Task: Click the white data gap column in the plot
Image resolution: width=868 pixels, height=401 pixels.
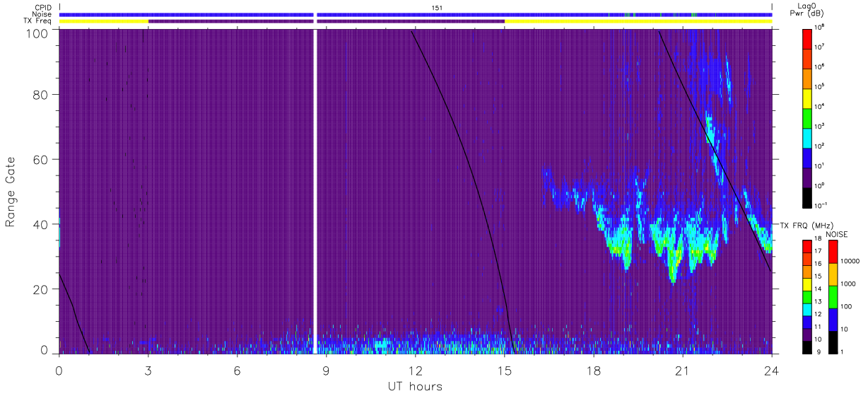Action: tap(315, 191)
